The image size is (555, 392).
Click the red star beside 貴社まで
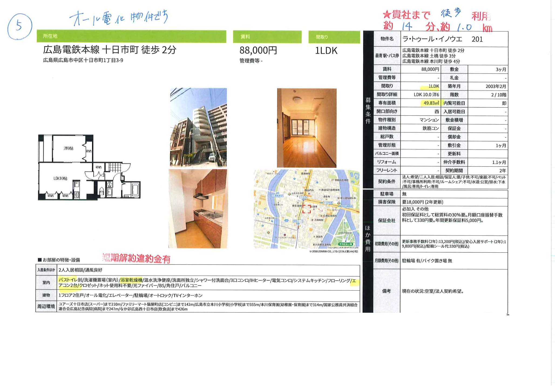tap(387, 14)
